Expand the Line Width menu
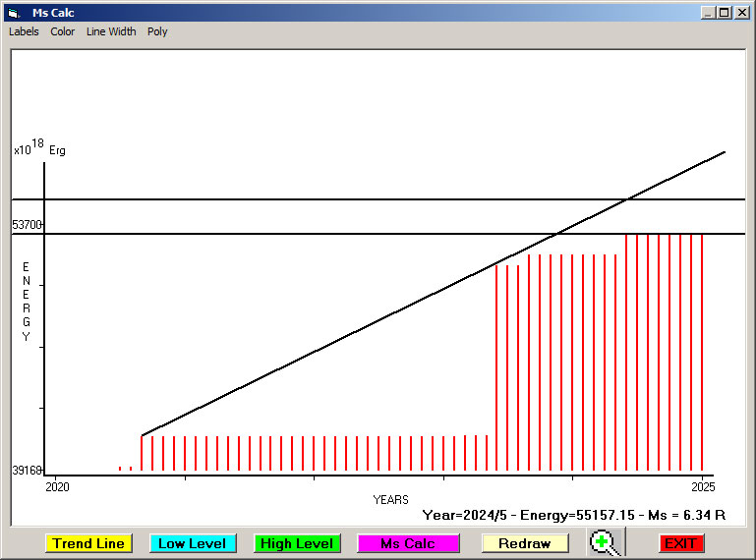The image size is (756, 560). pyautogui.click(x=111, y=31)
